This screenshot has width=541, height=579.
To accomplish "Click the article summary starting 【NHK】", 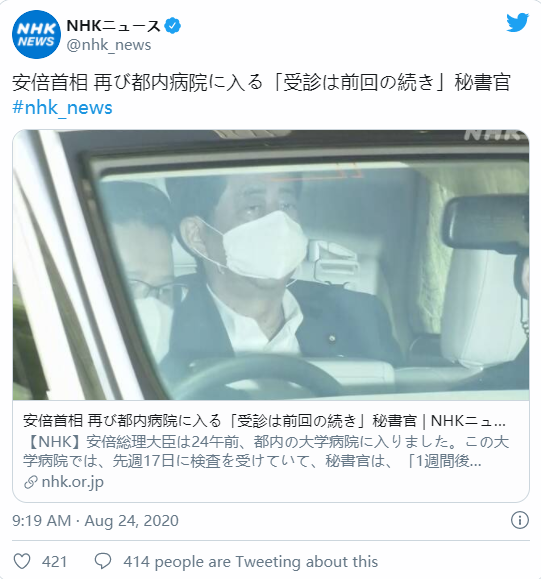I will (x=266, y=451).
